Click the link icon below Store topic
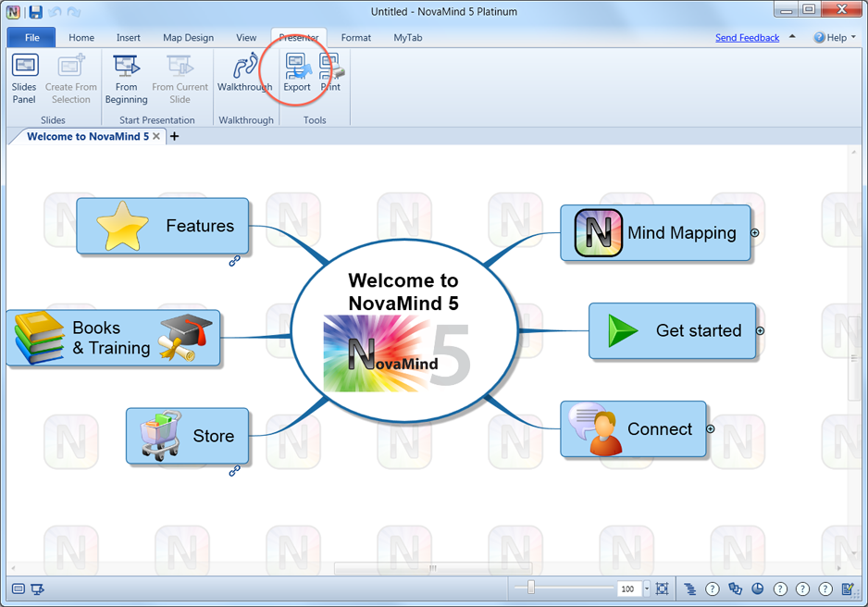This screenshot has width=868, height=607. pos(235,470)
